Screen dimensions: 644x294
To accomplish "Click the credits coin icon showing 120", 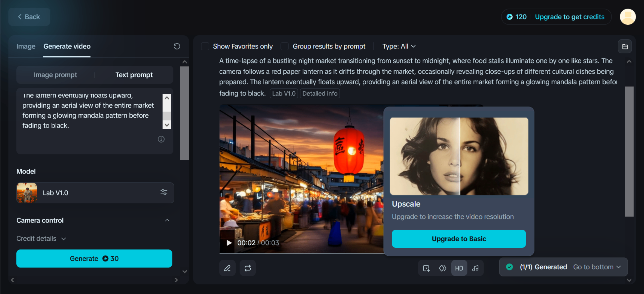I will coord(509,17).
